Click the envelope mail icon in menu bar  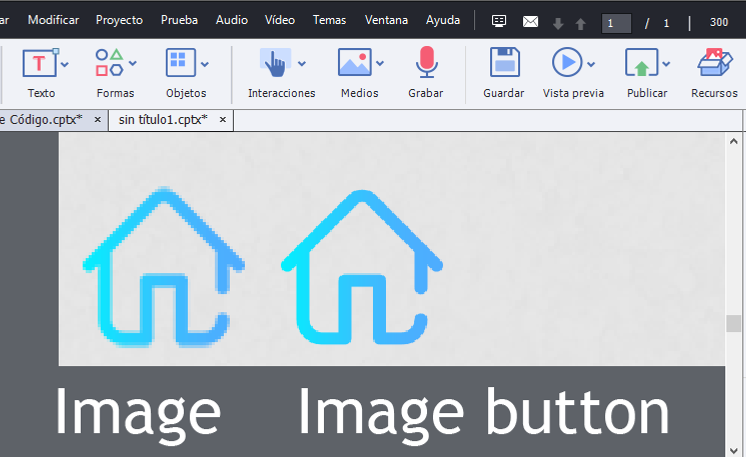point(530,21)
